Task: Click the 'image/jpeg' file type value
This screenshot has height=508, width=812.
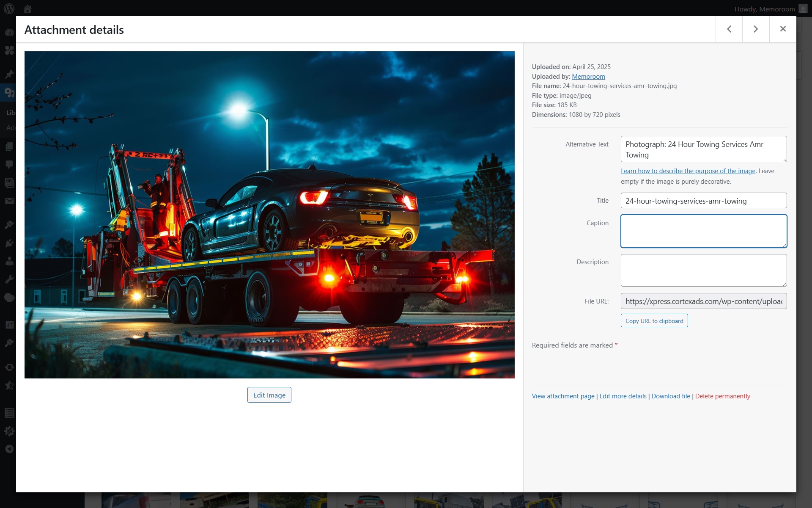Action: pyautogui.click(x=575, y=96)
